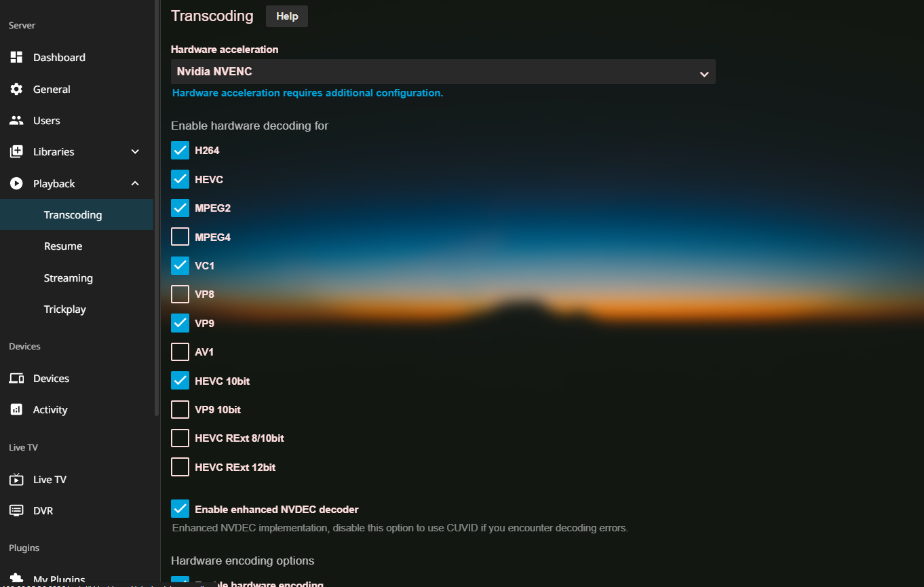924x587 pixels.
Task: Tick the AV1 decoding checkbox
Action: [180, 352]
